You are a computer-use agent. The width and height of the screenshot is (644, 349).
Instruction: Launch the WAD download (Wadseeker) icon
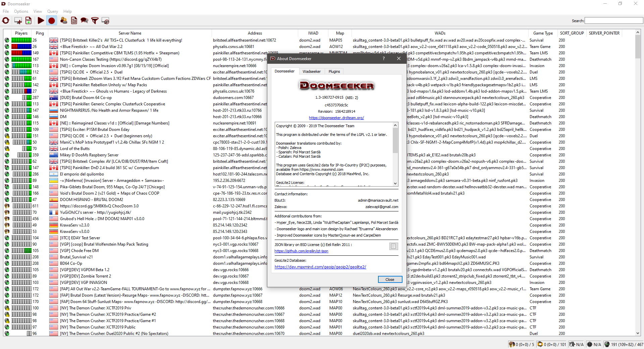29,21
